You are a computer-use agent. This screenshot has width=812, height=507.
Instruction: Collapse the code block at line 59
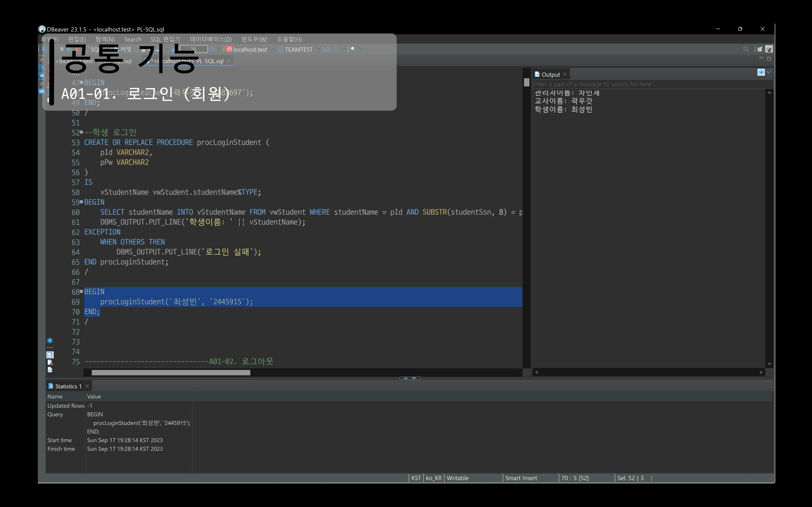pos(81,202)
